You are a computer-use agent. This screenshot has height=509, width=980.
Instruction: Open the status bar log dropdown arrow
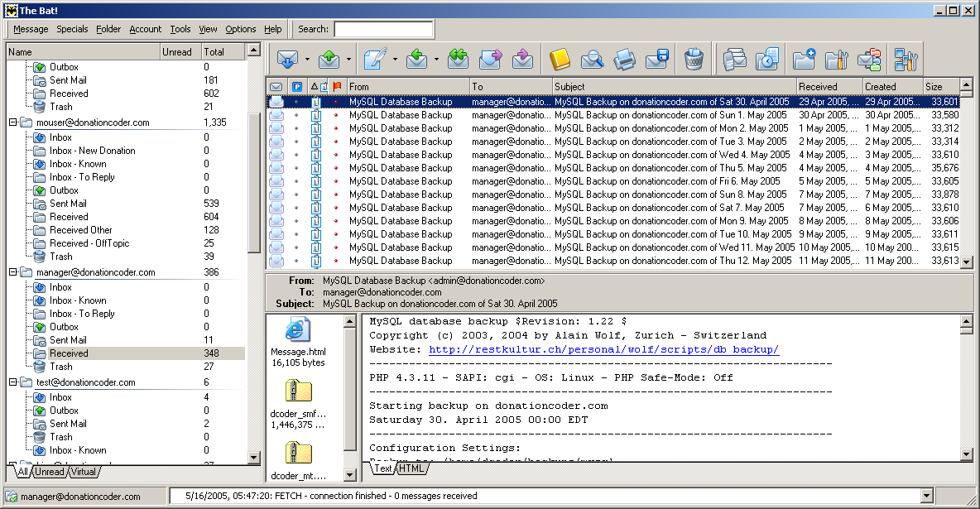point(927,496)
